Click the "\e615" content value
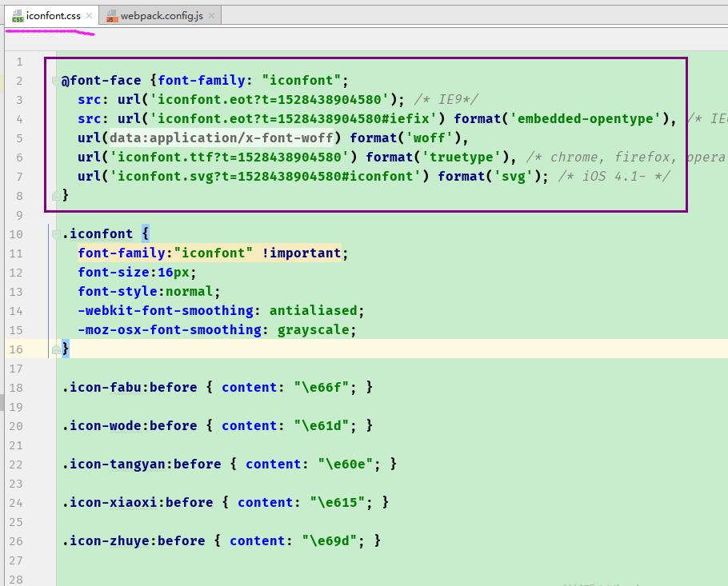This screenshot has height=586, width=728. [338, 503]
